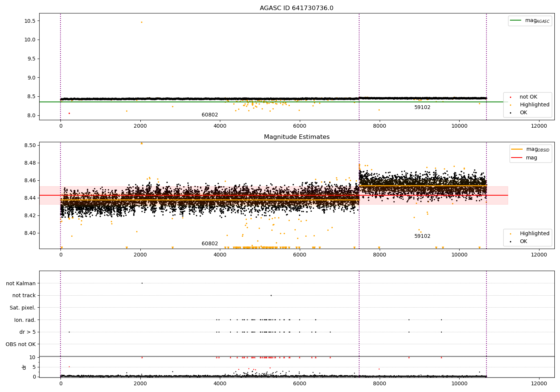Click the 'OBS not OK' row label
This screenshot has height=392, width=560.
21,344
